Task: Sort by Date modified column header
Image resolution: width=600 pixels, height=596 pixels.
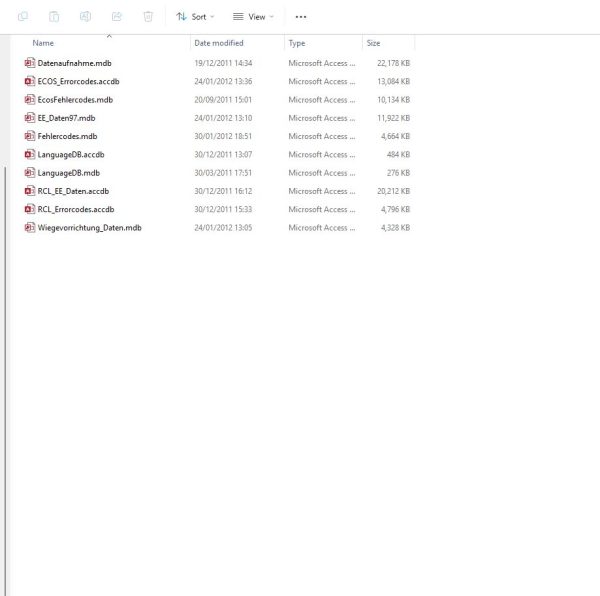Action: [219, 43]
